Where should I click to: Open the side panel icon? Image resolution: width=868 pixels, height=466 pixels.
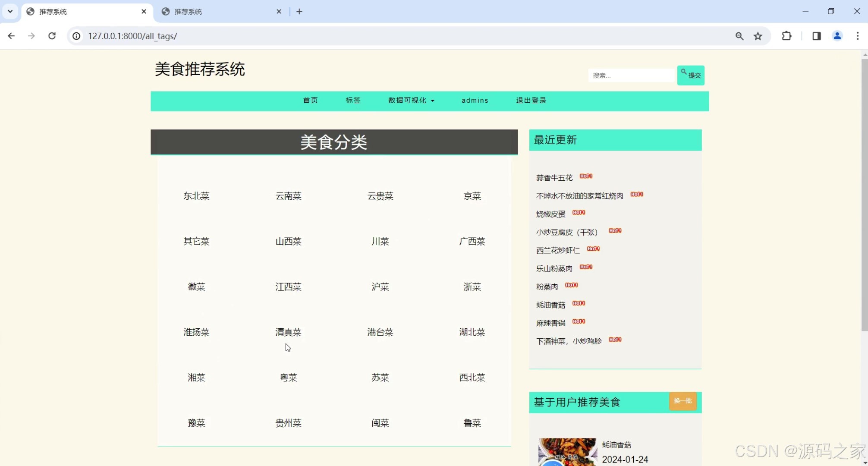816,36
